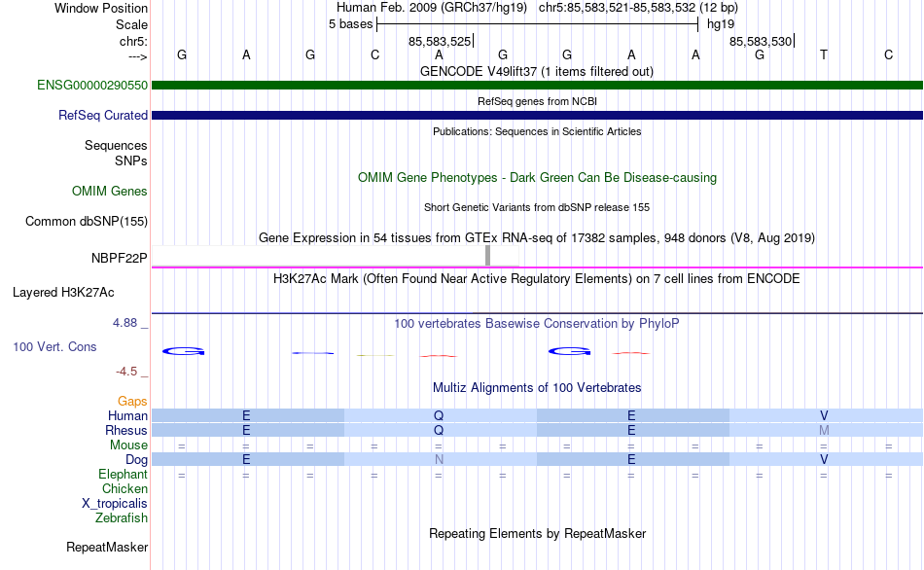Screen dimensions: 924x570
Task: Click the Mouse species row label
Action: [x=128, y=445]
